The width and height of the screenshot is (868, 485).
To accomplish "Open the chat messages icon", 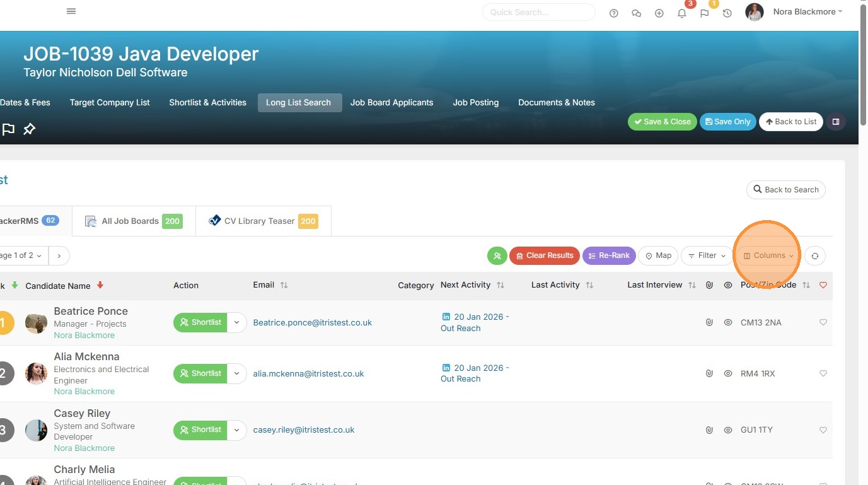I will (x=636, y=13).
